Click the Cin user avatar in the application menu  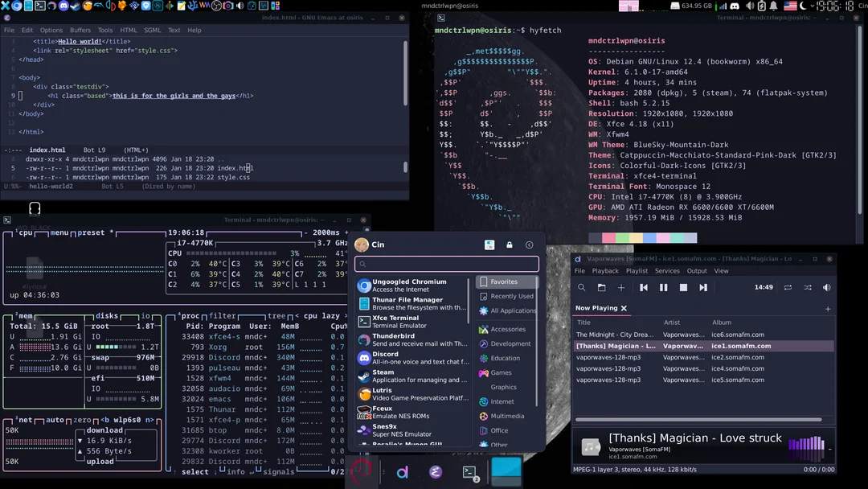tap(363, 244)
